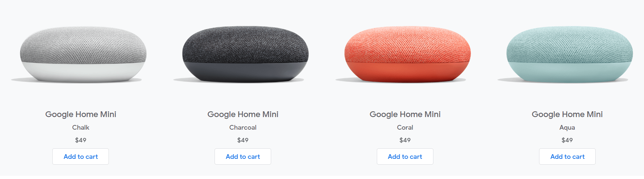The width and height of the screenshot is (644, 179).
Task: Open the Coral speaker product image
Action: [405, 54]
